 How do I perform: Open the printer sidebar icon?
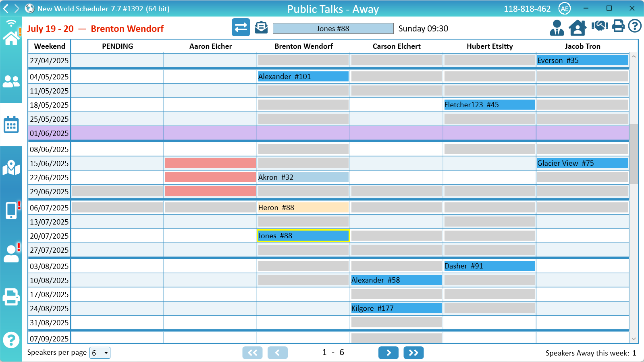point(11,297)
